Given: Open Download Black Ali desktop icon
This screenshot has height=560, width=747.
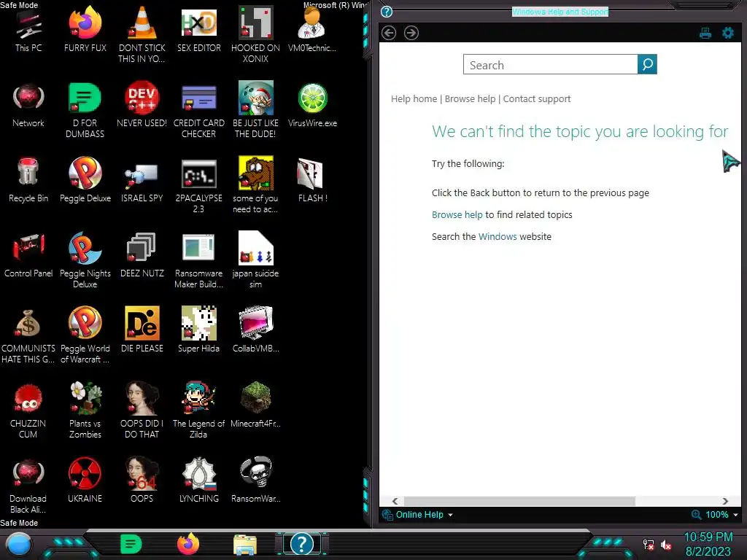Looking at the screenshot, I should [28, 486].
